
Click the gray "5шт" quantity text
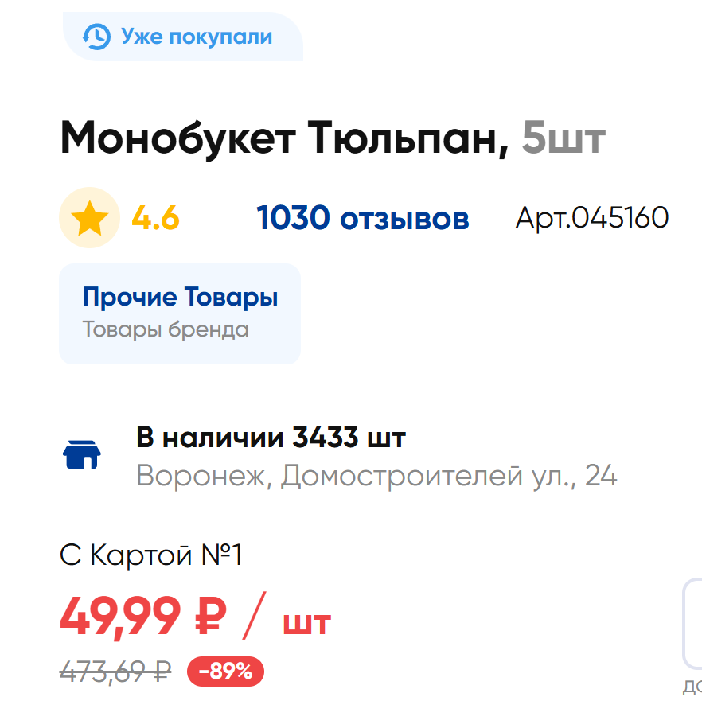[x=564, y=138]
